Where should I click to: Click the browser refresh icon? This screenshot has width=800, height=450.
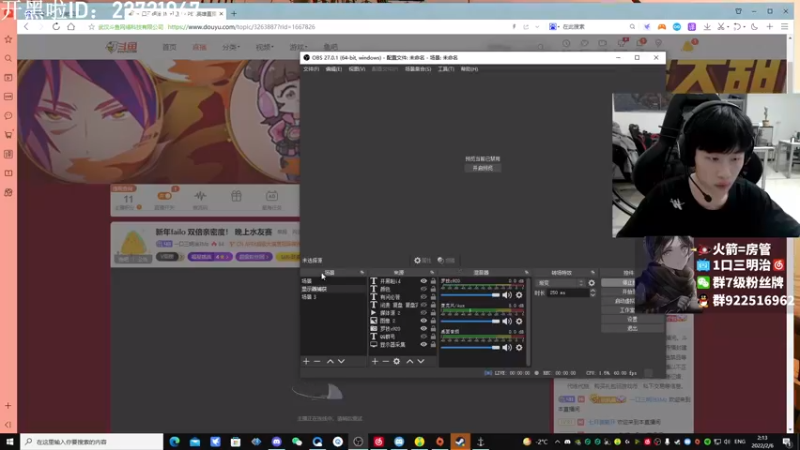click(56, 27)
